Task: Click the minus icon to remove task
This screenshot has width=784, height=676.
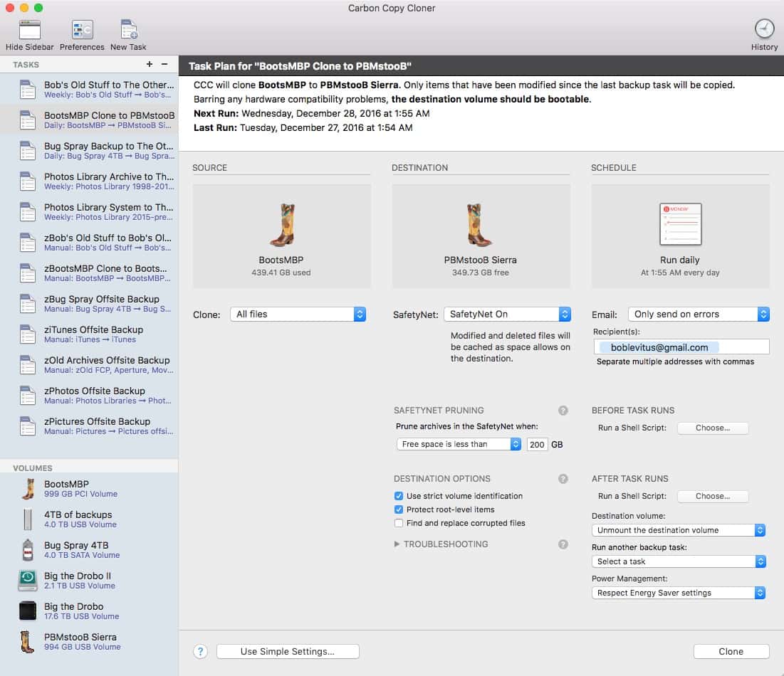Action: tap(164, 64)
